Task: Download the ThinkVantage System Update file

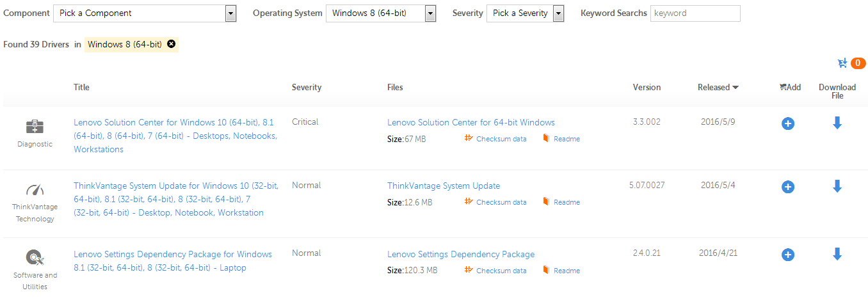Action: pyautogui.click(x=837, y=186)
